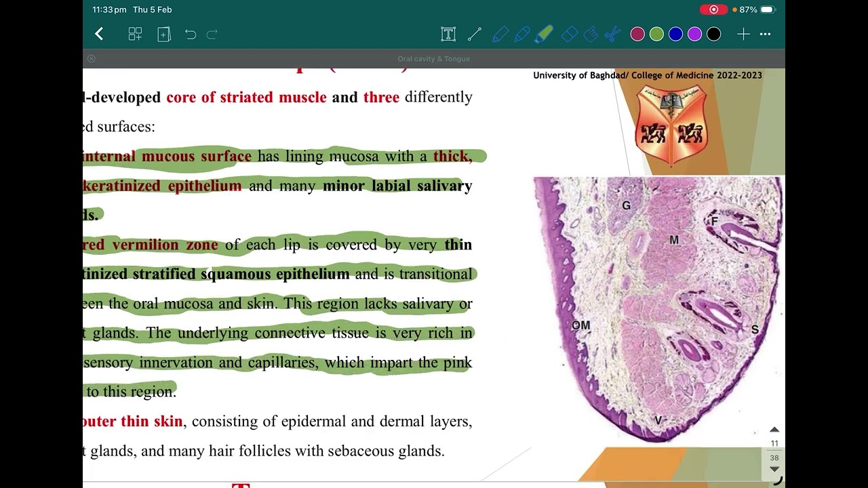The width and height of the screenshot is (868, 488).
Task: Choose the green color swatch
Action: (x=656, y=34)
